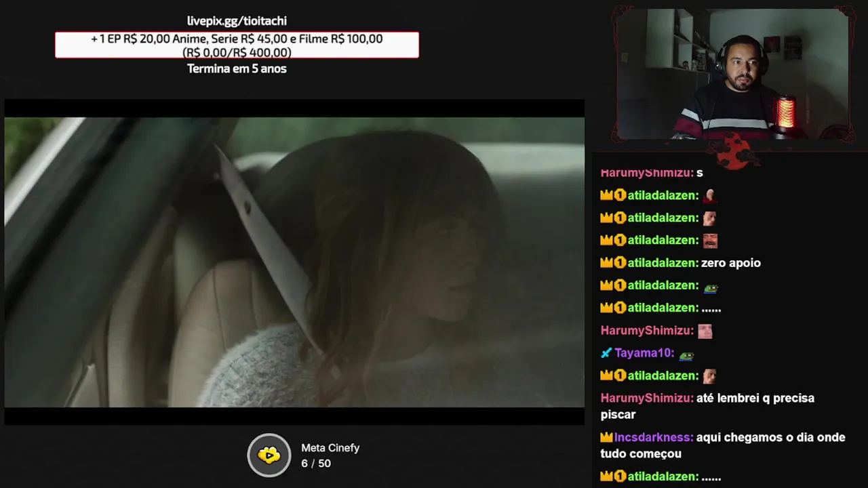This screenshot has width=868, height=488.
Task: Click the Cinefy goal counter '6 / 50'
Action: click(316, 464)
